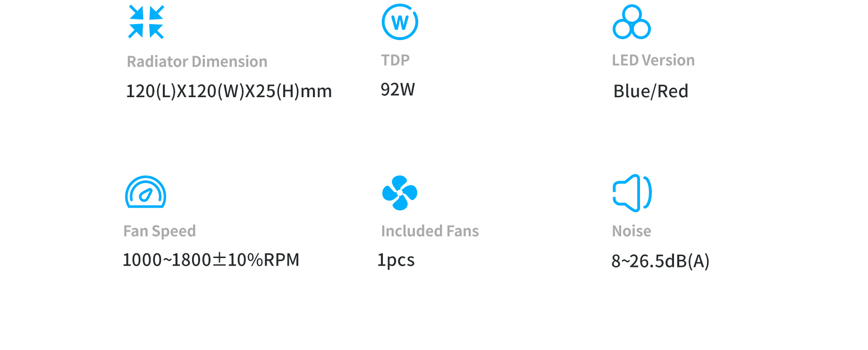The width and height of the screenshot is (868, 350).
Task: Click the fan speed gauge icon
Action: pyautogui.click(x=145, y=192)
